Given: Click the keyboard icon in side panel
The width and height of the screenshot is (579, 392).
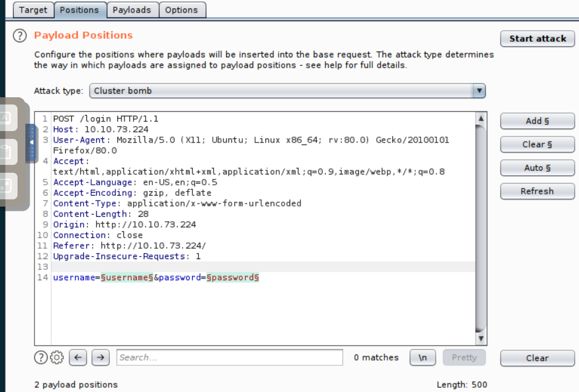Looking at the screenshot, I should pos(6,118).
